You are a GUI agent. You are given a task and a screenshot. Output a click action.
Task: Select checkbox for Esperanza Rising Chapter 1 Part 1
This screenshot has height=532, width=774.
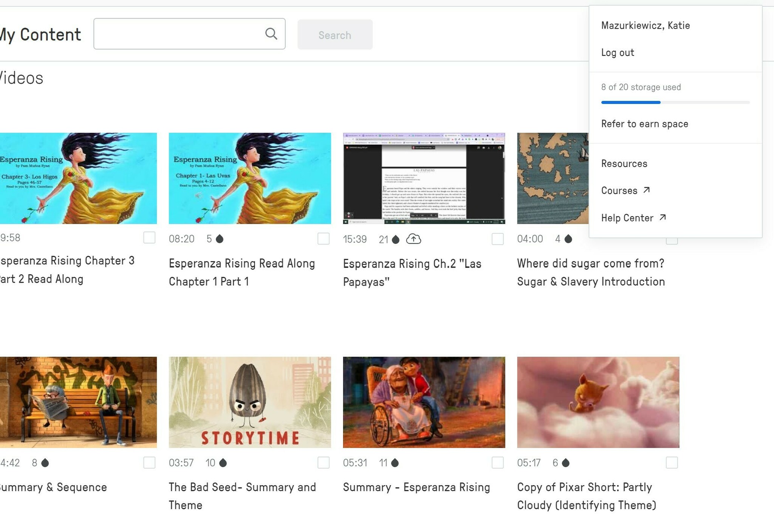click(324, 239)
